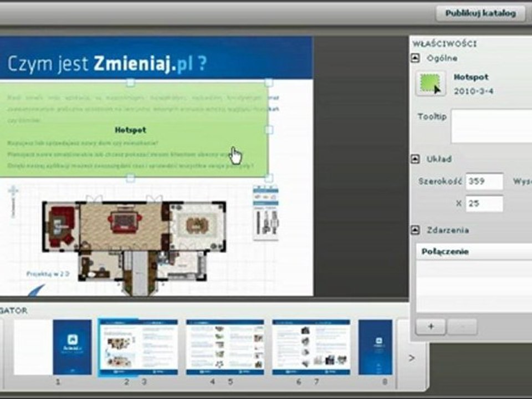The height and width of the screenshot is (399, 532).
Task: Add a new event with plus button
Action: [x=431, y=327]
